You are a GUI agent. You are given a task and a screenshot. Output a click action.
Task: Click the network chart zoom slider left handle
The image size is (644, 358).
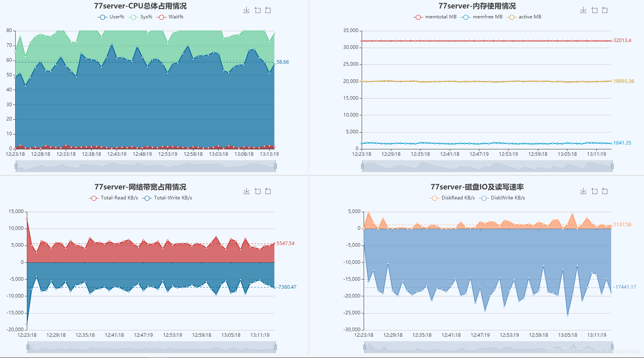coord(28,347)
